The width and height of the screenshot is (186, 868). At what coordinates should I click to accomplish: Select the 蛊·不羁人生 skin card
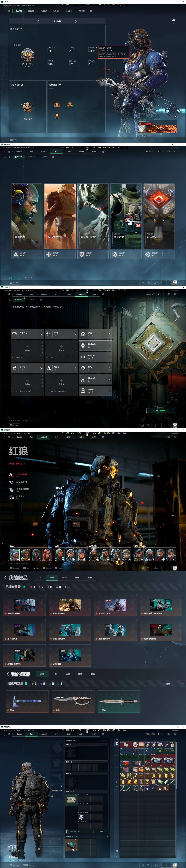[24, 630]
